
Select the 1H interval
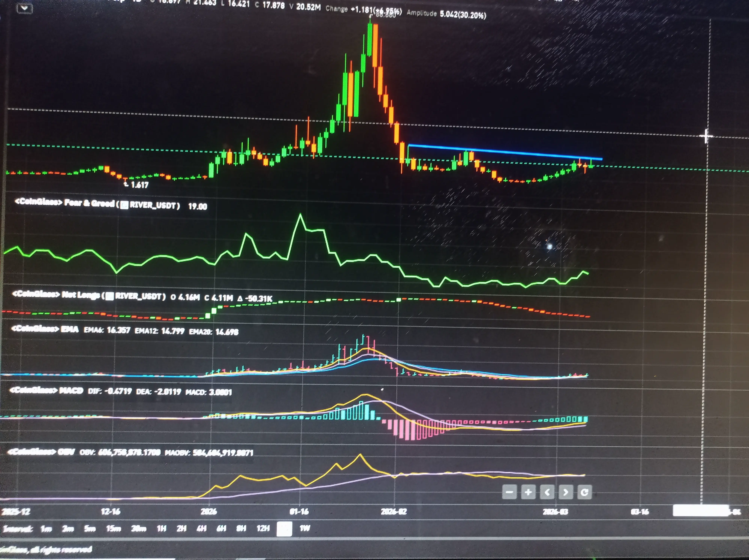tap(162, 529)
